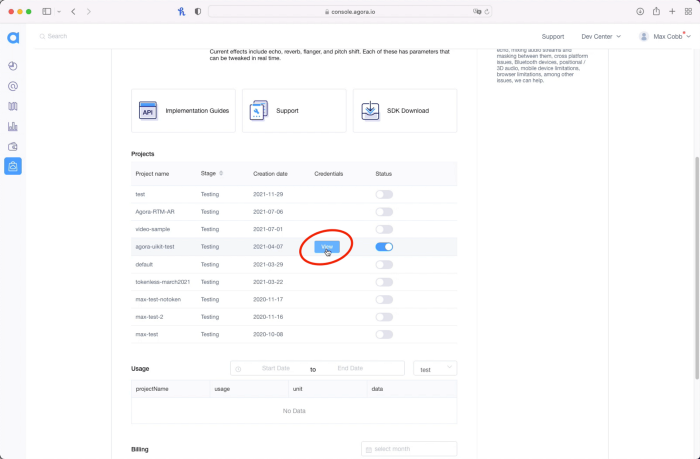Open the map-shaped sidebar icon

point(13,106)
